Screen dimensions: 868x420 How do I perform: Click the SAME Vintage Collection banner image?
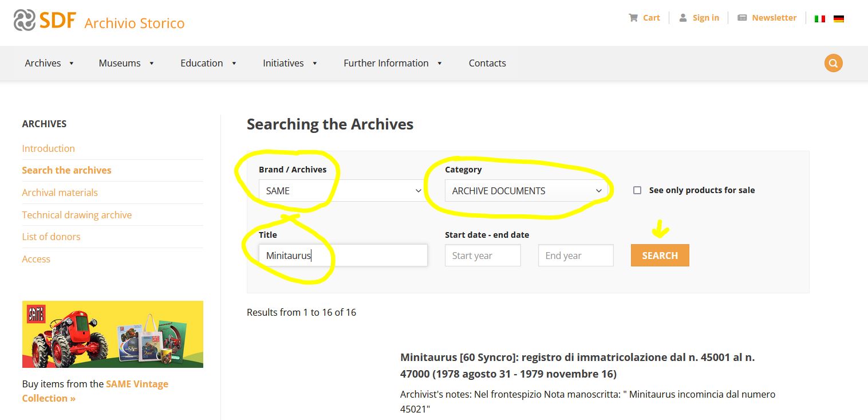(112, 334)
